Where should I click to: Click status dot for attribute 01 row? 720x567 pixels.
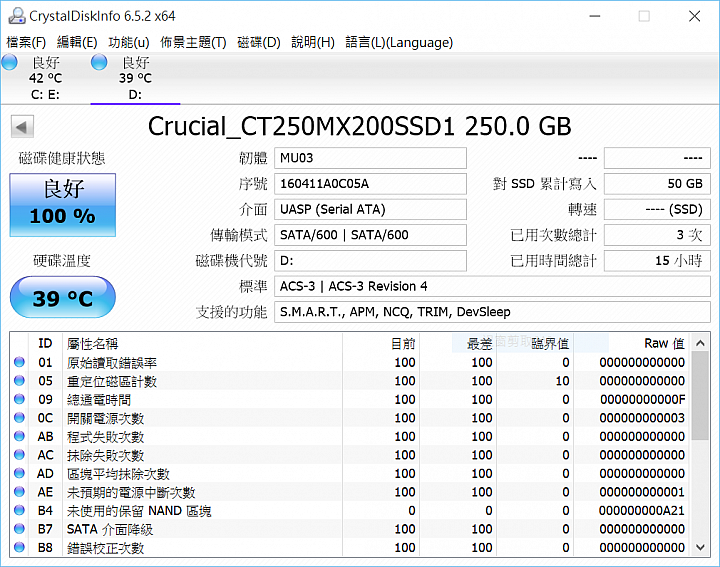tap(19, 362)
